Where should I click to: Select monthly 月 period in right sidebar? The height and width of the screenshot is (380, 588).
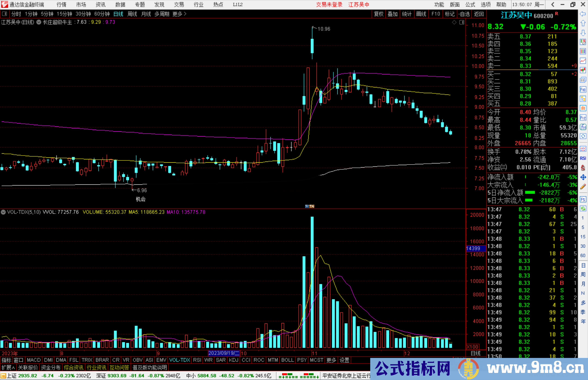[583, 284]
